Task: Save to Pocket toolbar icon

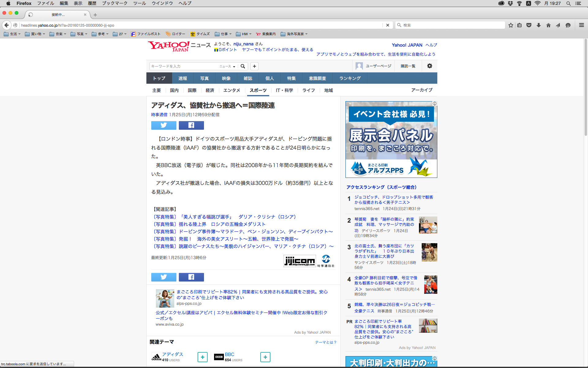Action: [x=529, y=25]
